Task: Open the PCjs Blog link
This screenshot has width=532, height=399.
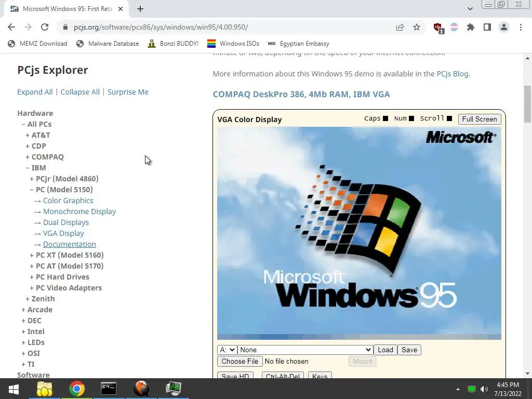Action: [x=453, y=74]
